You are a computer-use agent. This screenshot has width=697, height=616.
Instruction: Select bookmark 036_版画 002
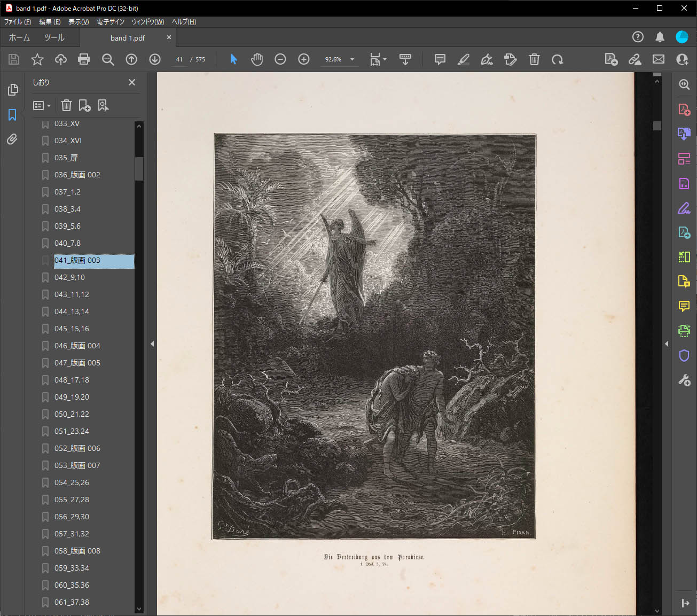click(x=77, y=175)
